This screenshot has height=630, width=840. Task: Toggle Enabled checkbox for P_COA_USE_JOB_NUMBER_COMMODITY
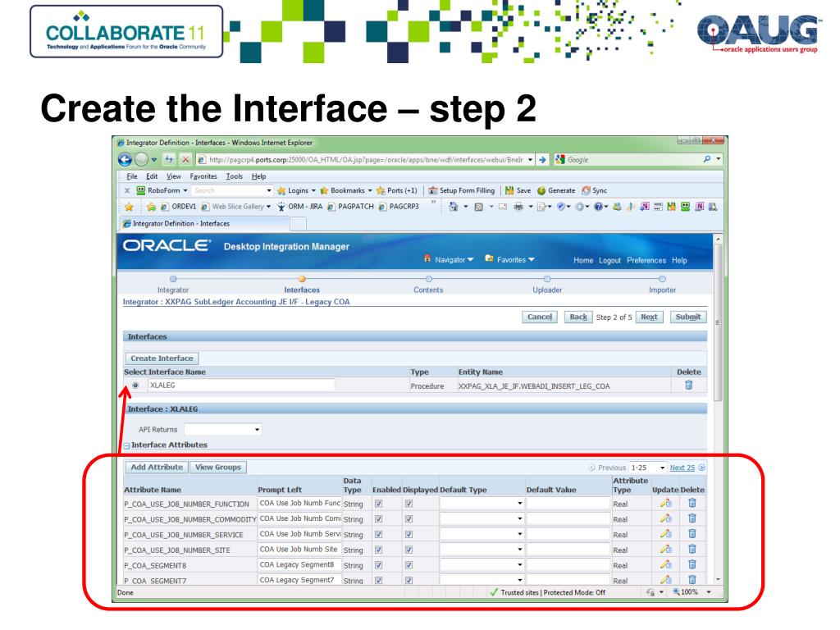click(379, 519)
